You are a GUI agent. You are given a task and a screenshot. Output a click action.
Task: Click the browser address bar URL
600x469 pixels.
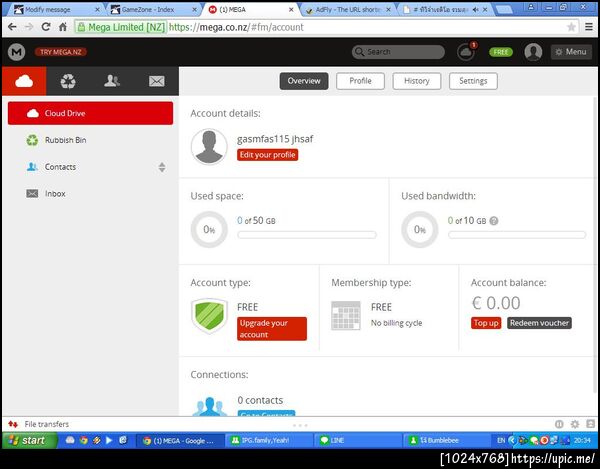click(x=236, y=27)
